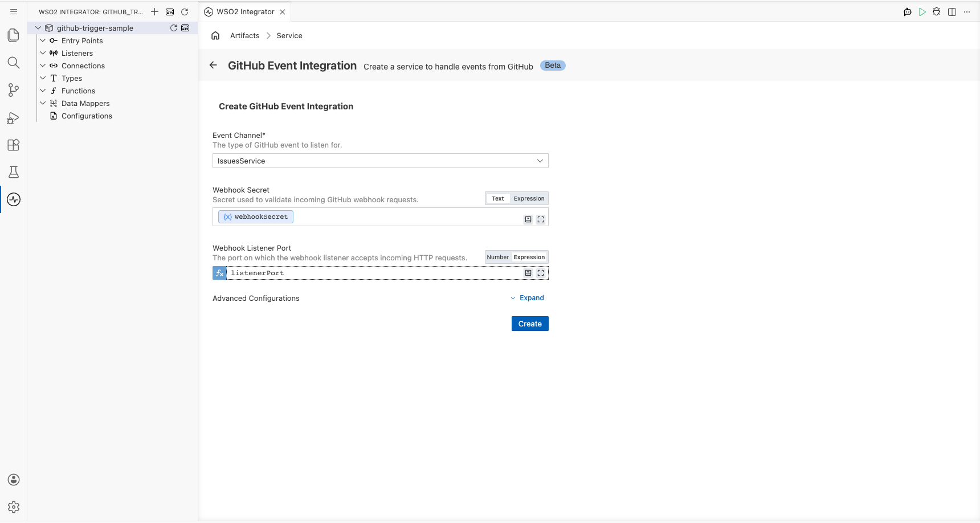The image size is (980, 523).
Task: Switch Listener Port to Number mode
Action: tap(498, 257)
